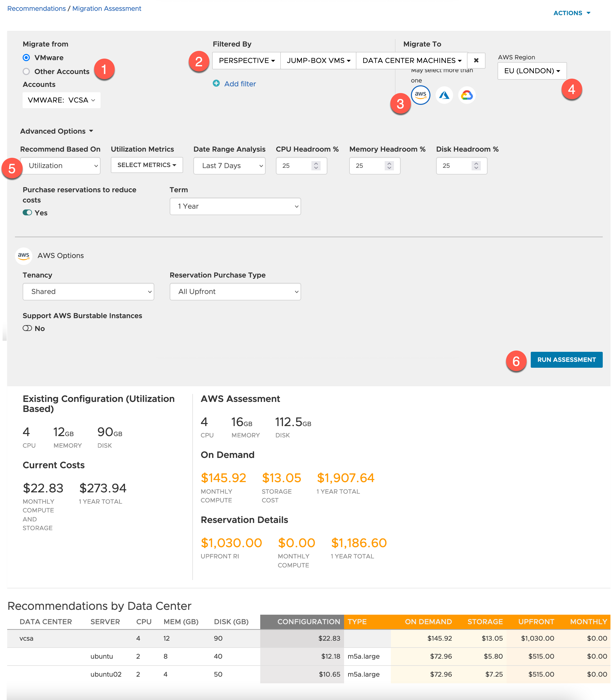Click the RUN ASSESSMENT button
This screenshot has height=700, width=612.
tap(566, 360)
